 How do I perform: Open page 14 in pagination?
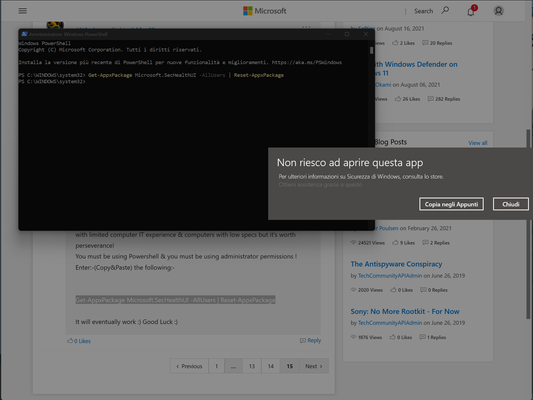click(x=271, y=366)
